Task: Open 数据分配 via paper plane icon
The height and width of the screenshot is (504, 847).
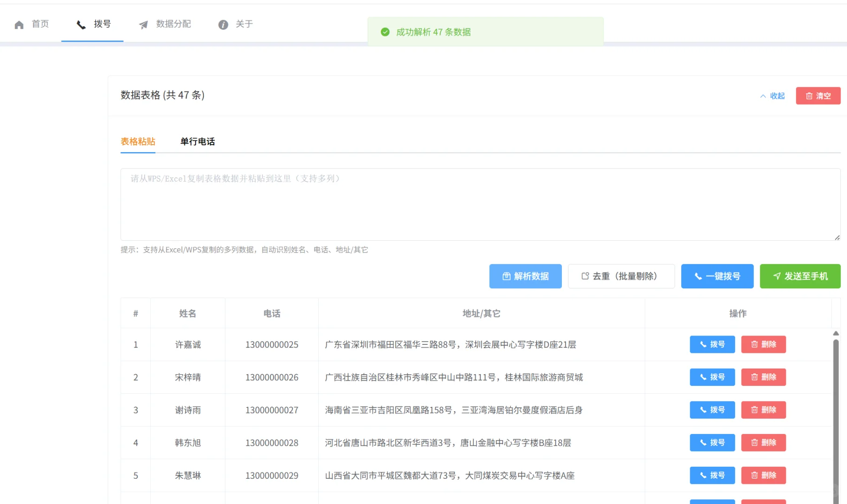Action: [143, 24]
